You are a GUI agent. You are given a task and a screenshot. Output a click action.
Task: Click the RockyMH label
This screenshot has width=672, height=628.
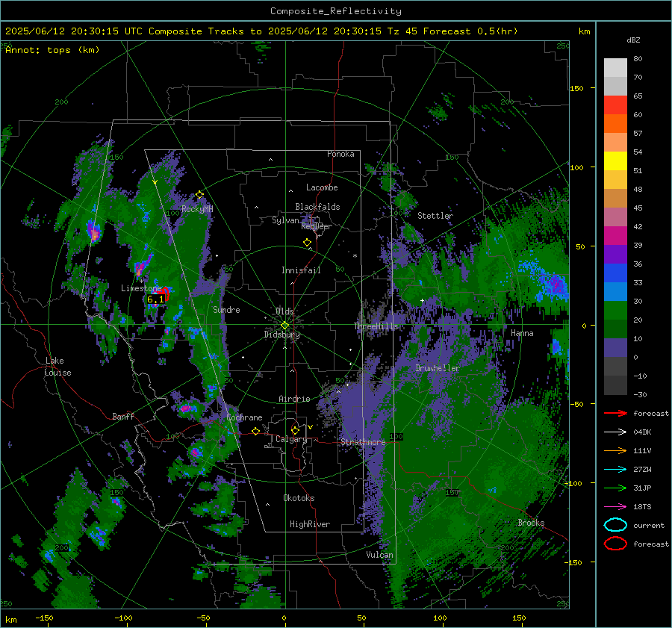pyautogui.click(x=197, y=209)
